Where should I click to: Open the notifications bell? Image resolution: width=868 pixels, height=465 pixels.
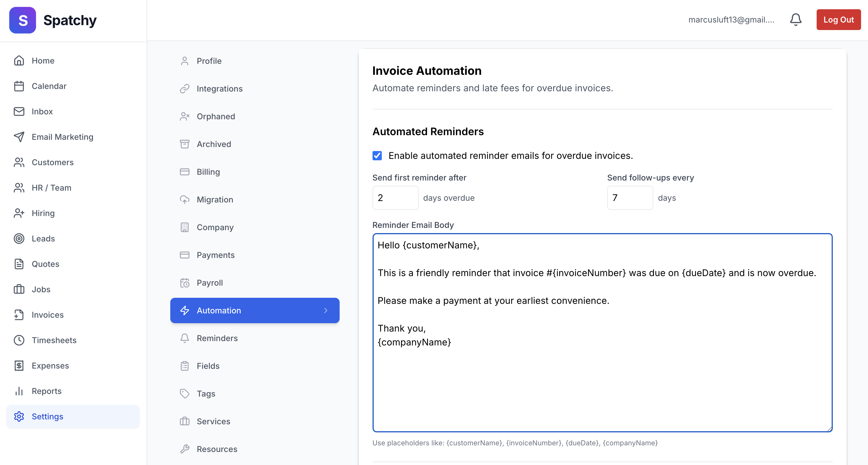796,20
